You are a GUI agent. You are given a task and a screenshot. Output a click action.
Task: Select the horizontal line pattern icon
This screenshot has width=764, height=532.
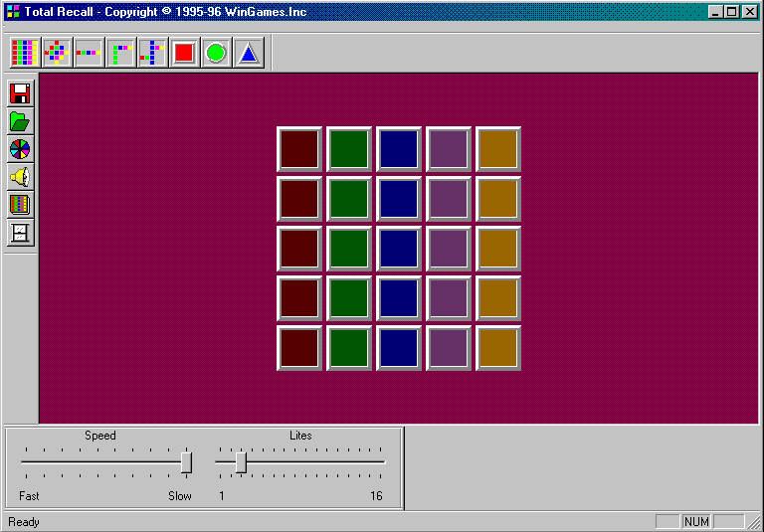(89, 52)
